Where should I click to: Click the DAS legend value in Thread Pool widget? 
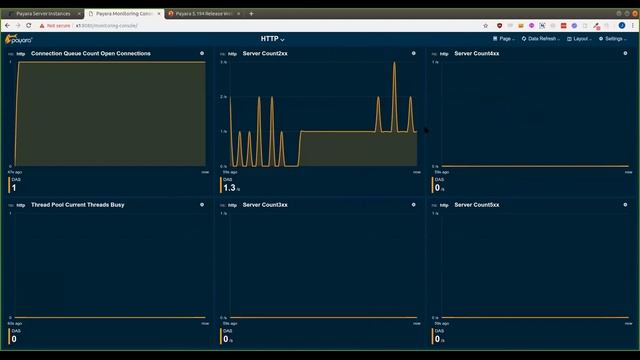14,339
